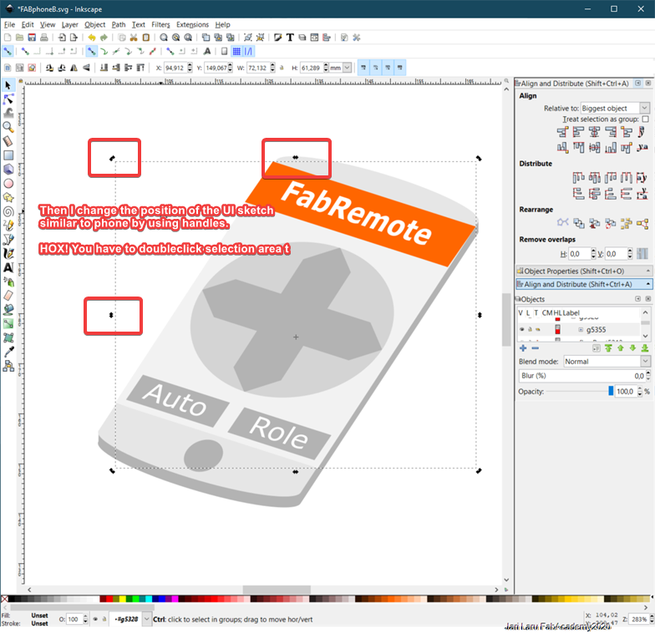Select the Gradient tool
Screen dimensions: 655x644
[8, 324]
